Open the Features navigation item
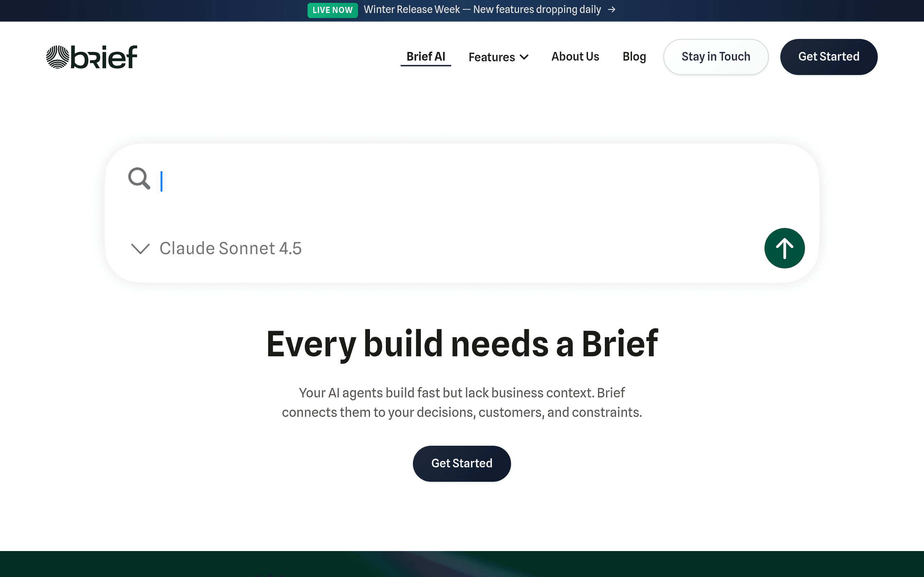The height and width of the screenshot is (577, 924). pos(498,57)
